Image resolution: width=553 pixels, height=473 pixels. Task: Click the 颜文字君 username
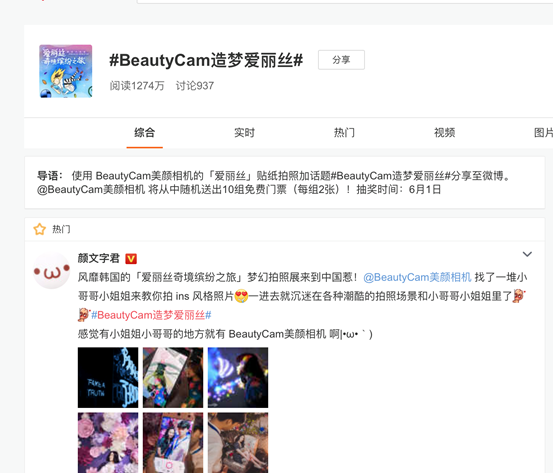(99, 258)
